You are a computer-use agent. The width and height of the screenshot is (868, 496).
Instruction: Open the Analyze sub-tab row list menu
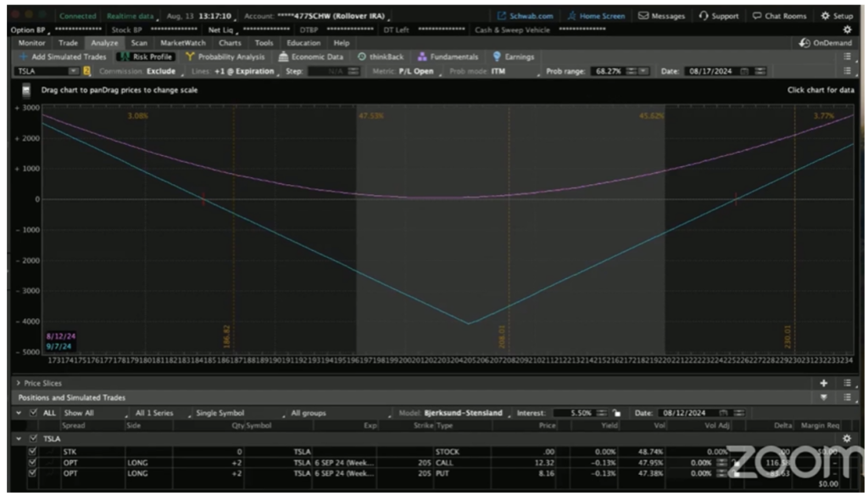tap(847, 57)
